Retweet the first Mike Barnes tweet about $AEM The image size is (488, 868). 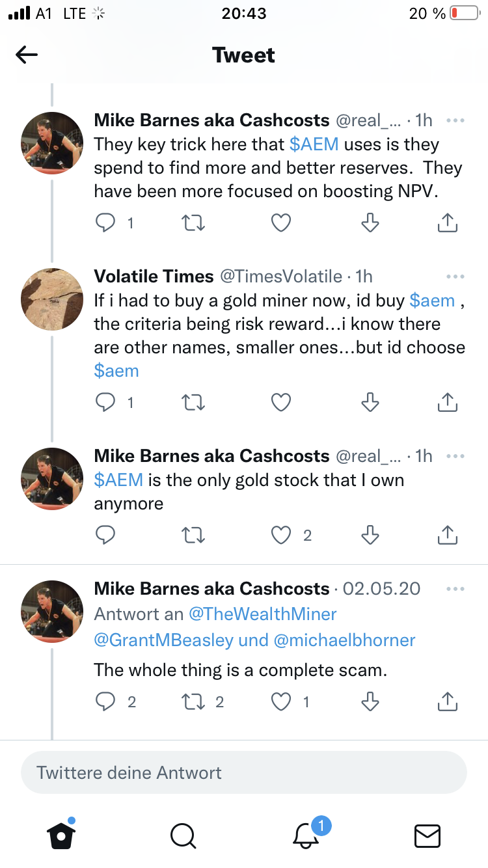193,223
